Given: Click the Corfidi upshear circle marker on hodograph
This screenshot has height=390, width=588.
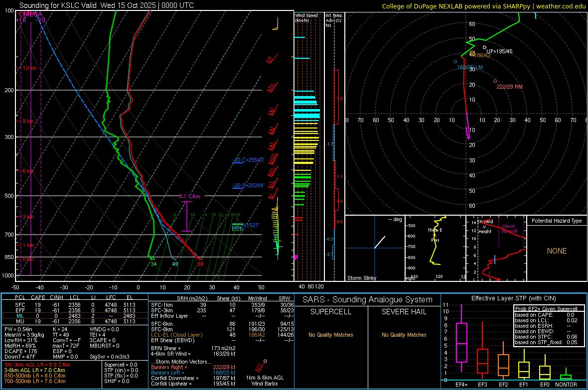Looking at the screenshot, I should tap(484, 47).
